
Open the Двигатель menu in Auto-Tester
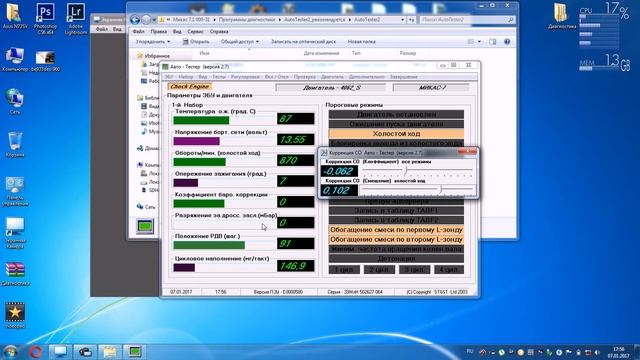(x=332, y=77)
